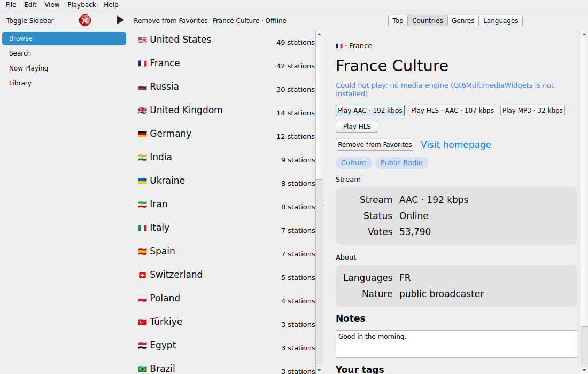Click the Iran flag icon
The image size is (588, 374).
[142, 205]
